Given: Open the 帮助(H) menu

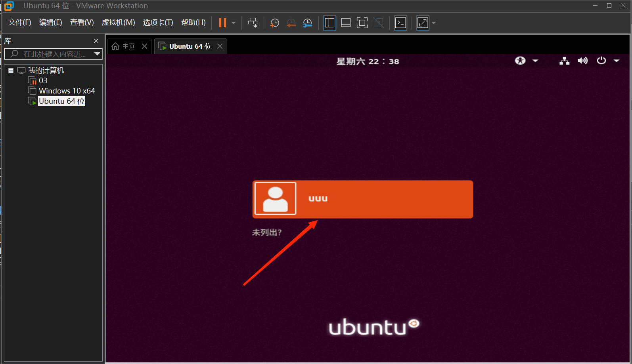Looking at the screenshot, I should pos(193,23).
